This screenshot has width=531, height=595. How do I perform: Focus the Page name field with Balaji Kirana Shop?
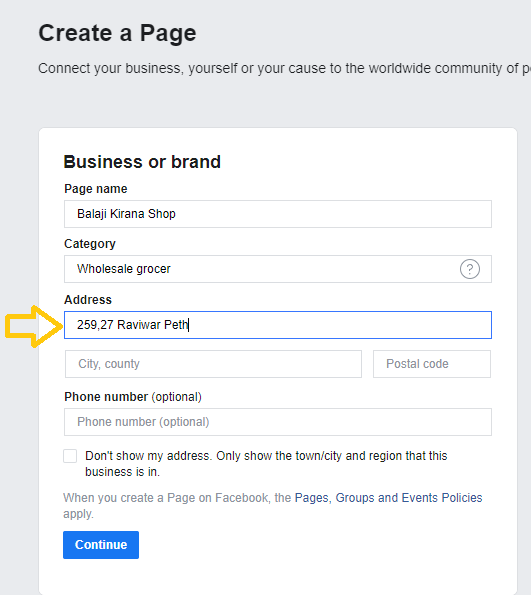[x=277, y=214]
